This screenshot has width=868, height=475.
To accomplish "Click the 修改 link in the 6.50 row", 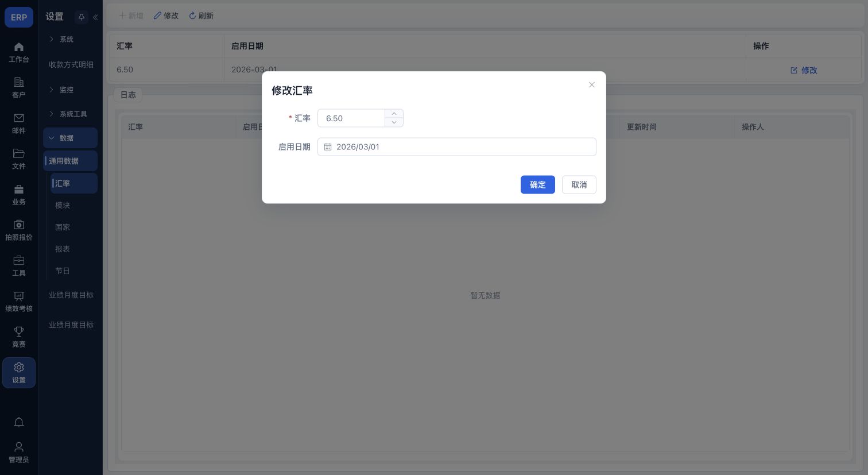I will [x=804, y=70].
